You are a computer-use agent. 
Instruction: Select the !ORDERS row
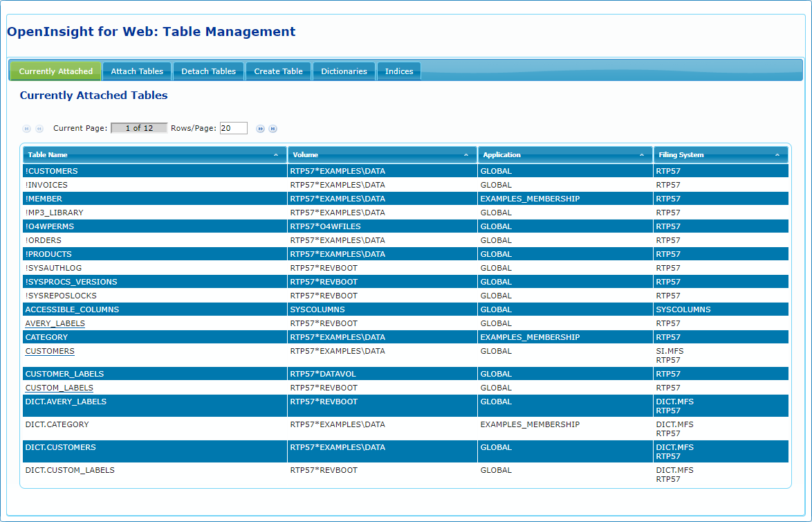click(x=405, y=240)
